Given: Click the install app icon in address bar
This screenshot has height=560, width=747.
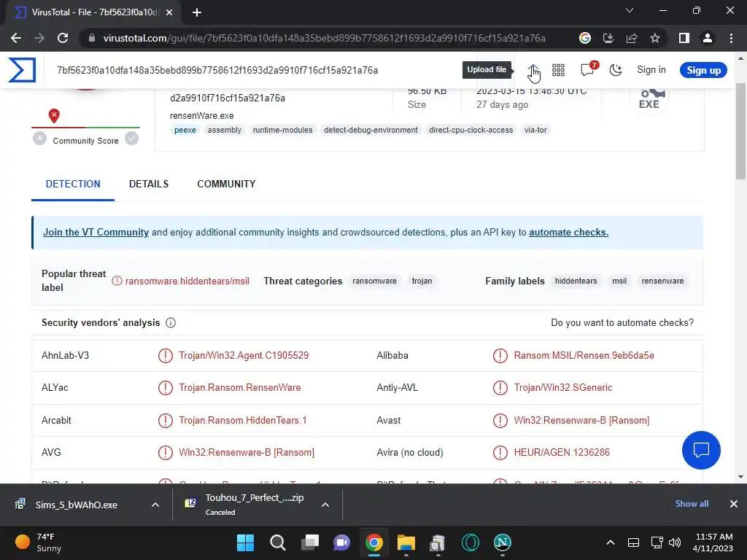Looking at the screenshot, I should tap(608, 38).
